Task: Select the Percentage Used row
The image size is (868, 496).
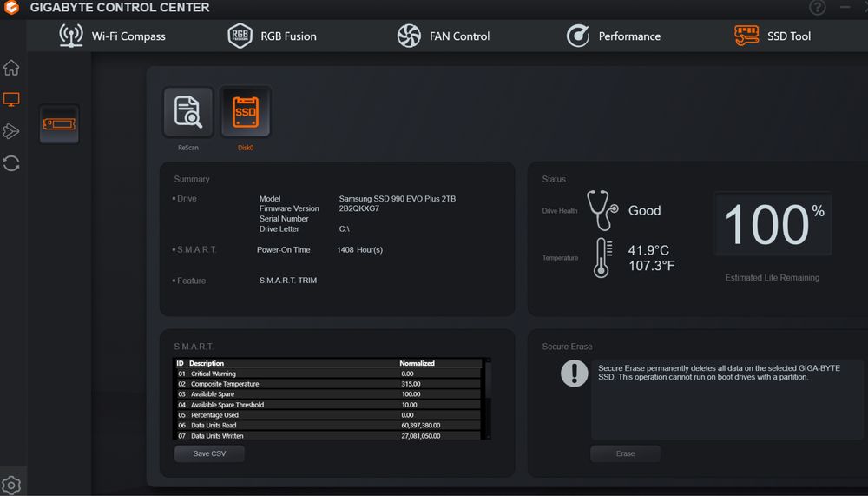Action: pos(329,414)
